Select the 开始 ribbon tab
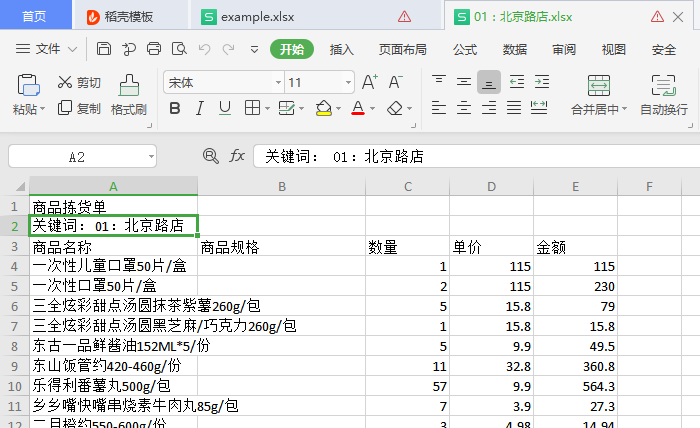Viewport: 700px width, 428px height. pos(292,49)
